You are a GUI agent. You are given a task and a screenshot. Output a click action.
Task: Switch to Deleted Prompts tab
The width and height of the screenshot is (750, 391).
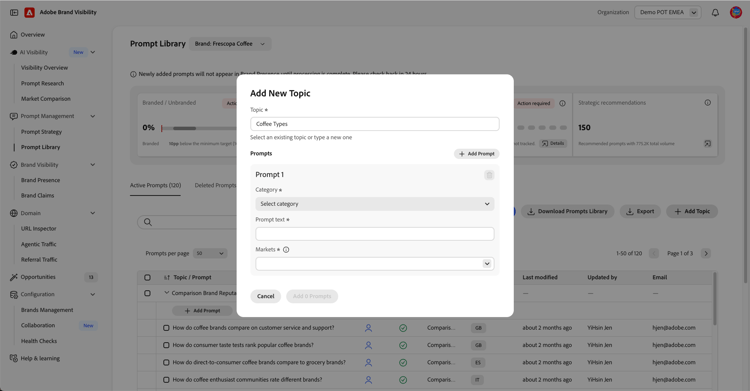[x=216, y=185]
